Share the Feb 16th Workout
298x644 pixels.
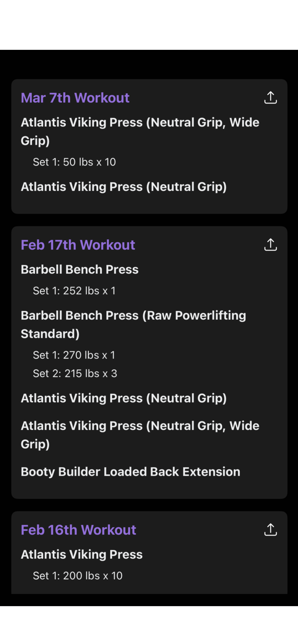pyautogui.click(x=270, y=529)
